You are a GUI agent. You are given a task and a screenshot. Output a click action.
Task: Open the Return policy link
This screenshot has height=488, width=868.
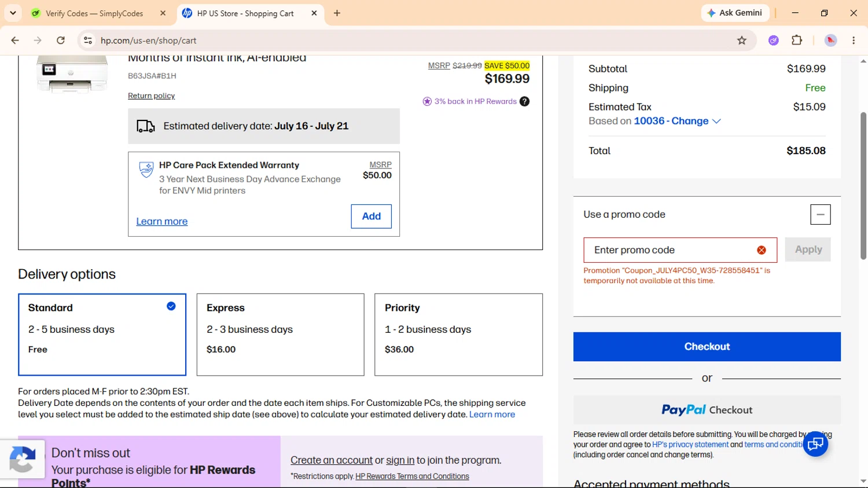point(151,96)
